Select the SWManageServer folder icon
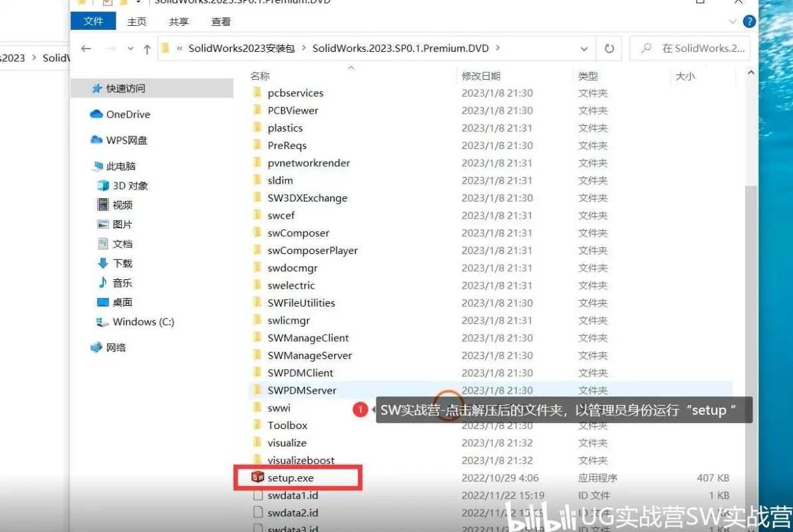 [x=257, y=355]
